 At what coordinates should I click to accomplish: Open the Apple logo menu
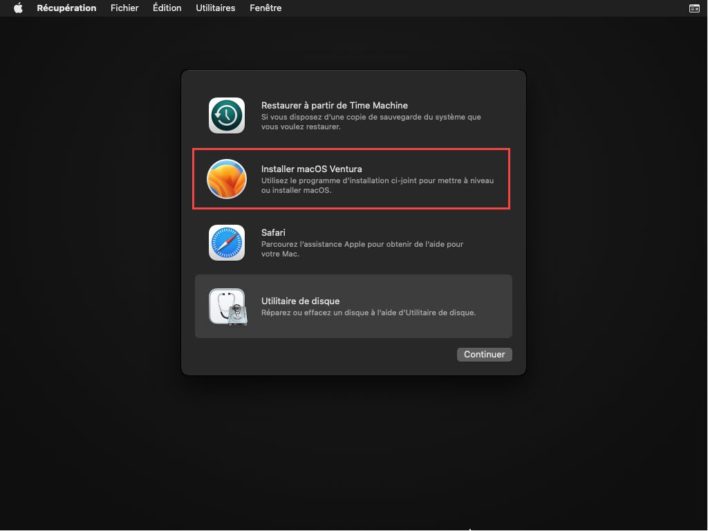[x=17, y=8]
